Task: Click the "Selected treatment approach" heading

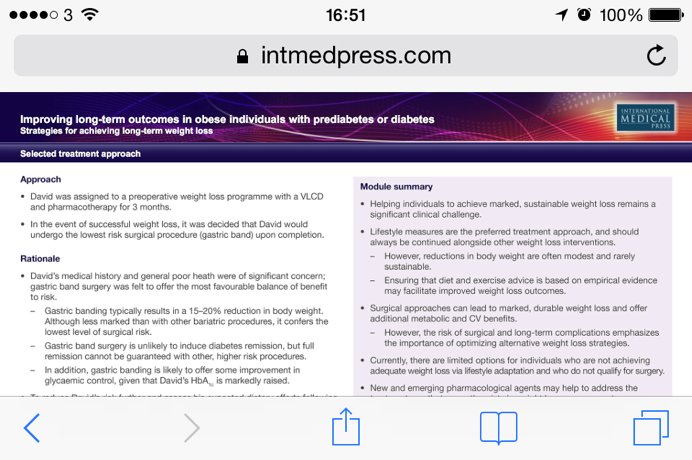Action: tap(80, 154)
